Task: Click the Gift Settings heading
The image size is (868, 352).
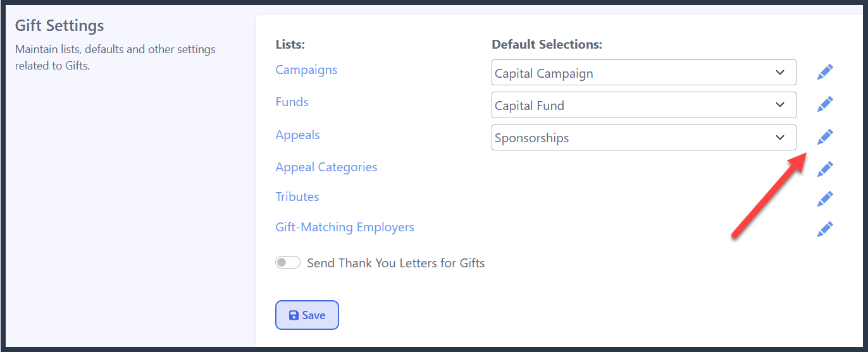Action: click(x=59, y=26)
